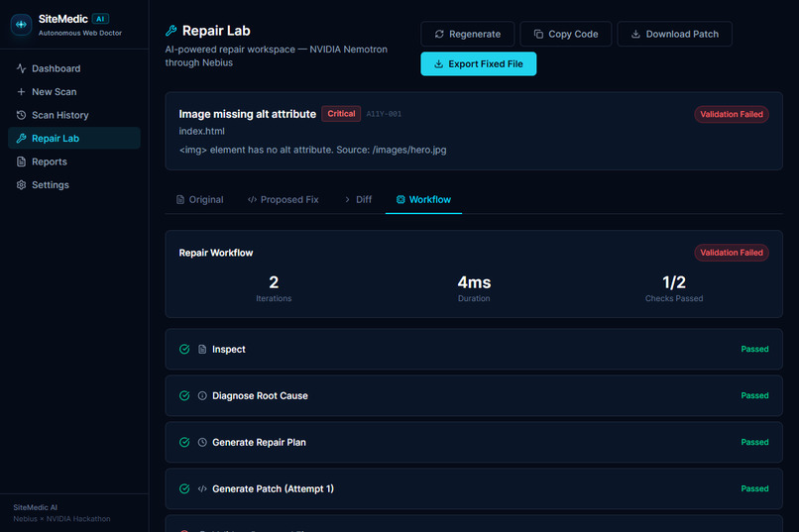The width and height of the screenshot is (799, 532).
Task: Expand the Diagnose Root Cause step
Action: click(x=474, y=395)
